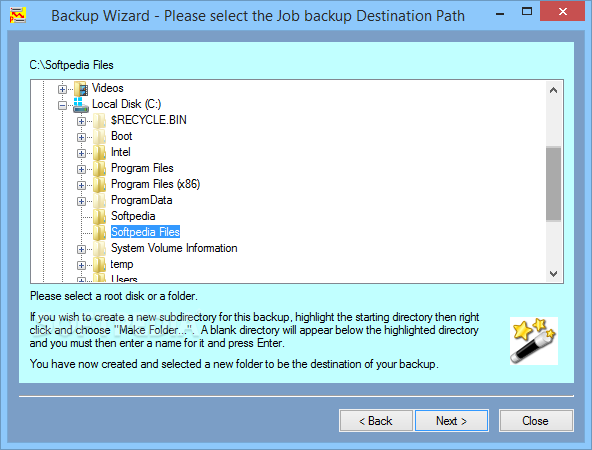Screen dimensions: 592x450
Task: Select the ProgramData label
Action: point(142,200)
